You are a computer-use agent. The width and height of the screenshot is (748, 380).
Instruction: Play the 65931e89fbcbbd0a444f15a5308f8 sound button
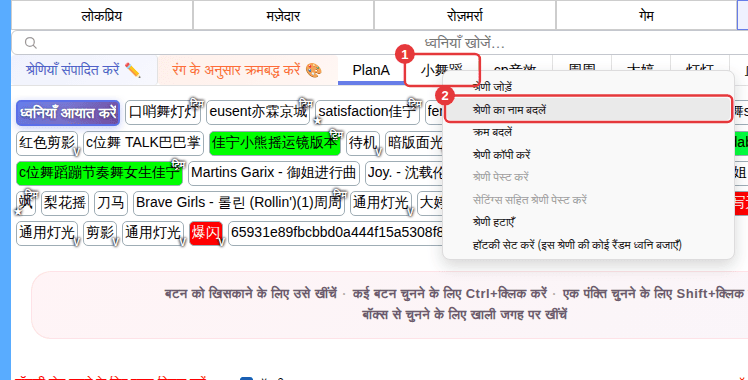[x=336, y=234]
